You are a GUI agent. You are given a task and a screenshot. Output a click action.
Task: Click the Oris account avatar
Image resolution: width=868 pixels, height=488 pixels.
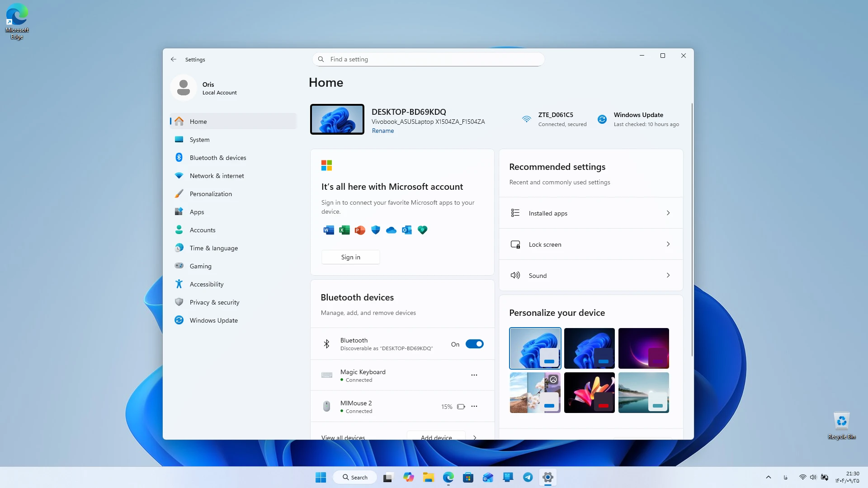184,88
